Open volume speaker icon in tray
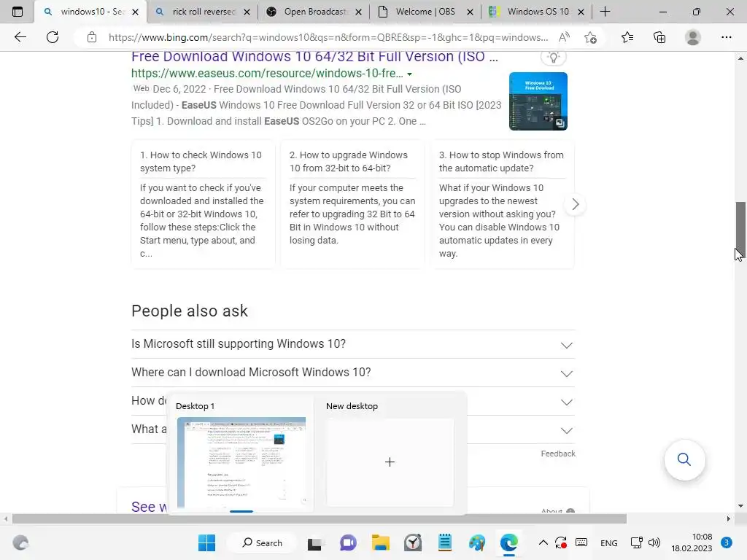 (654, 542)
